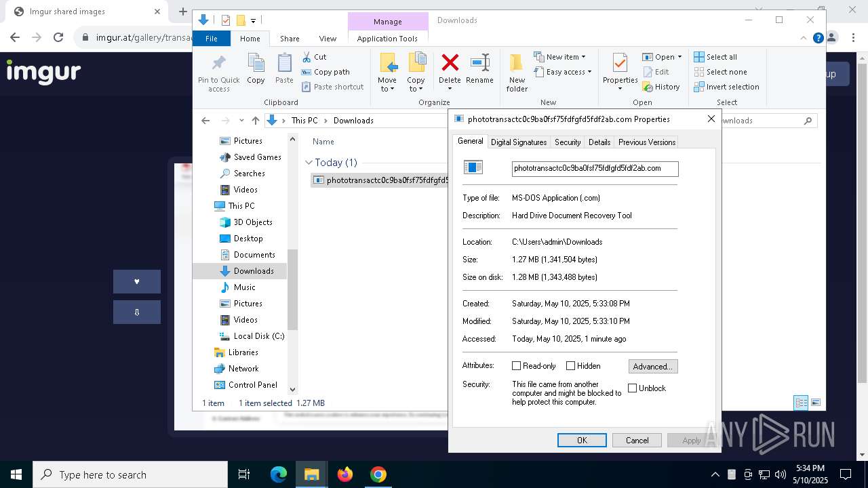Switch to the View ribbon tab
The width and height of the screenshot is (868, 488).
click(328, 39)
